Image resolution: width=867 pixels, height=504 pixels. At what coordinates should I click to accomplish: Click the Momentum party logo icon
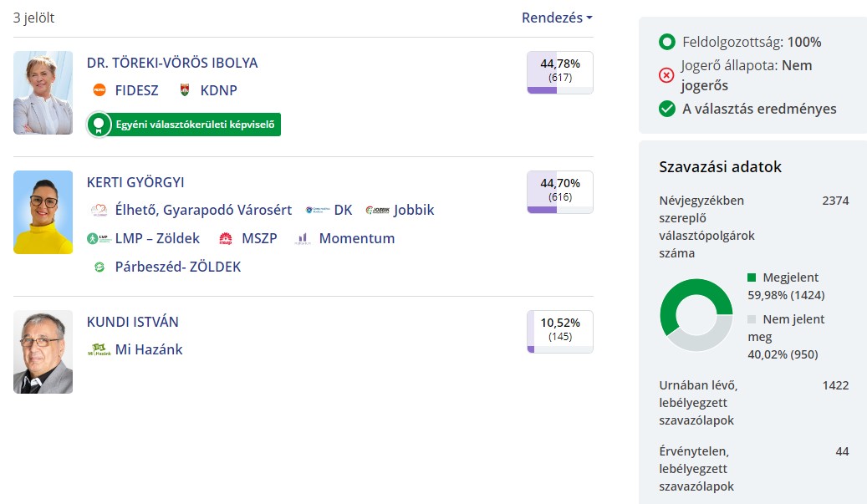303,238
